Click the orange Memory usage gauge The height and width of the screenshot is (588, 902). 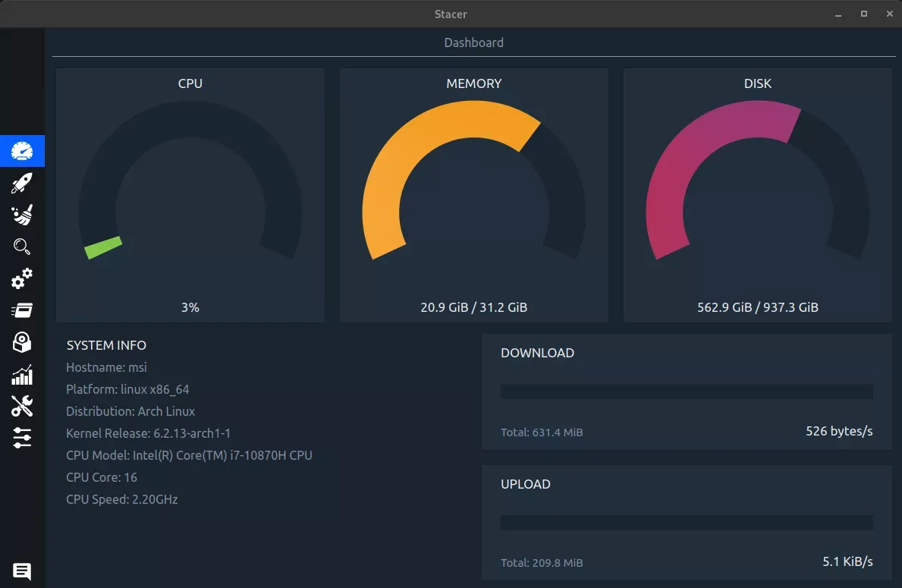pyautogui.click(x=474, y=181)
